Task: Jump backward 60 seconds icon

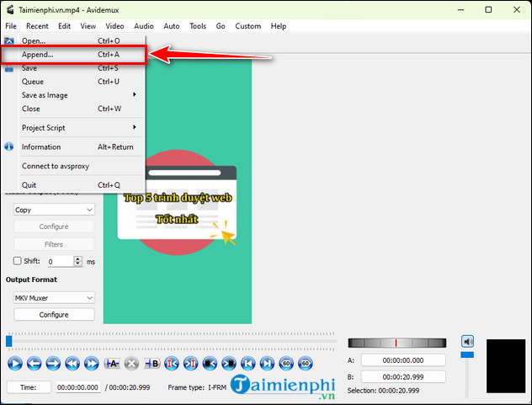Action: point(286,364)
